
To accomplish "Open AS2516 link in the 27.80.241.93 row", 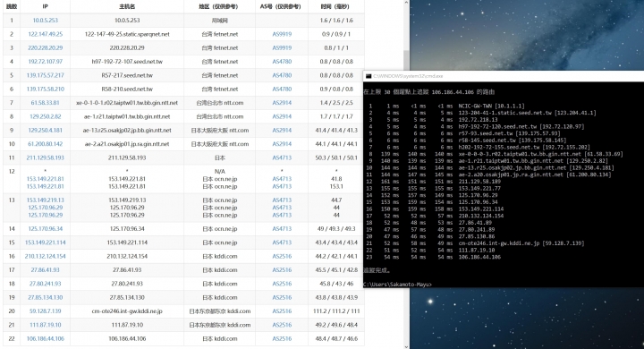I will 282,284.
